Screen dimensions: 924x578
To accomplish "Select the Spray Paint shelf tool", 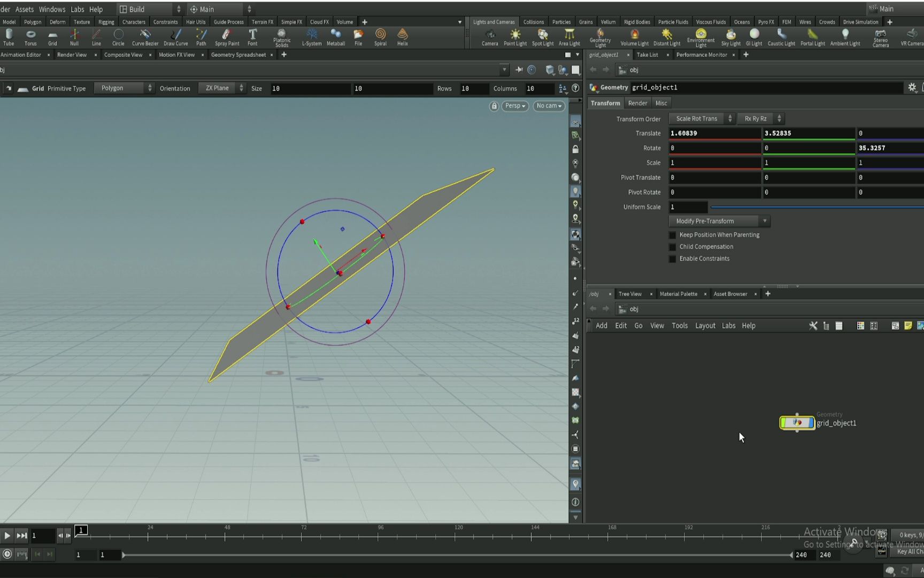I will 226,36.
